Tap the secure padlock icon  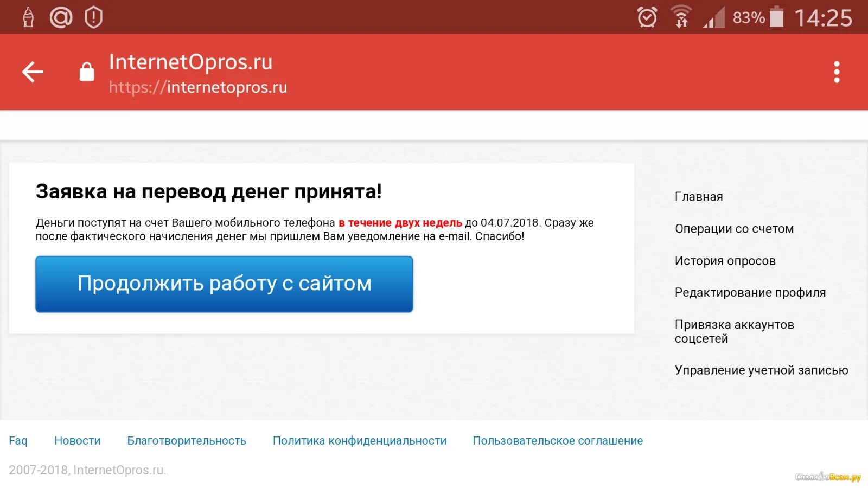(87, 72)
